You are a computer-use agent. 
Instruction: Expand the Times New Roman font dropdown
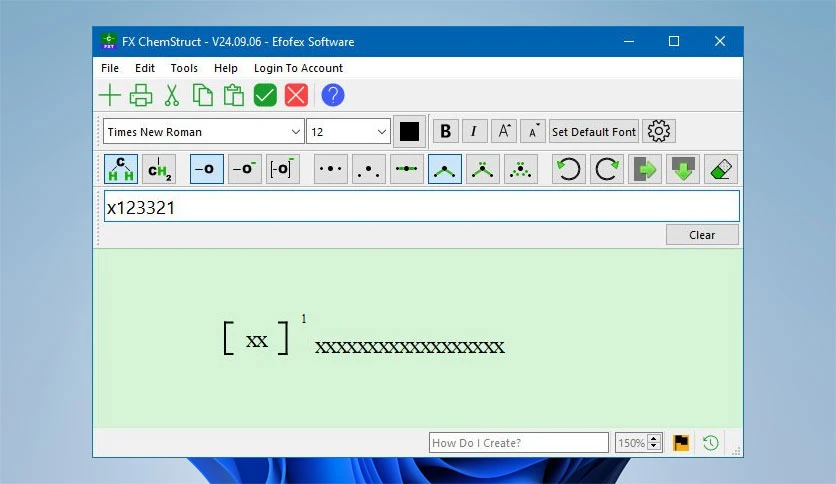pyautogui.click(x=295, y=132)
